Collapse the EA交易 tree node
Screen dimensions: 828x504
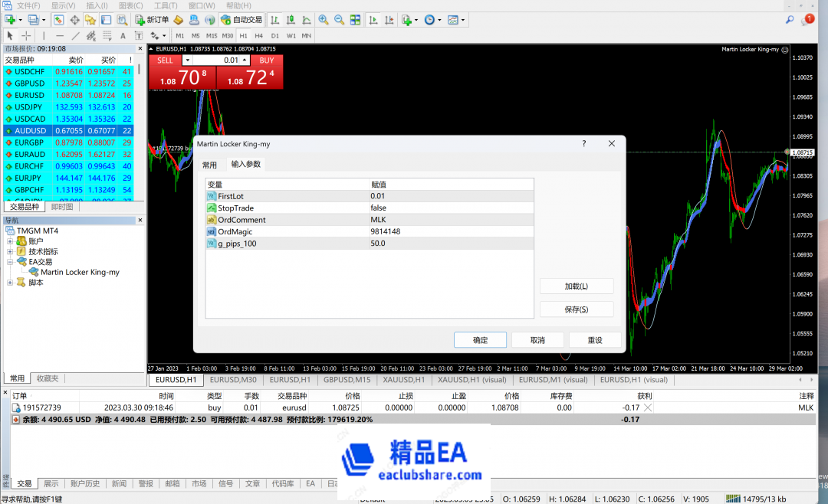11,262
